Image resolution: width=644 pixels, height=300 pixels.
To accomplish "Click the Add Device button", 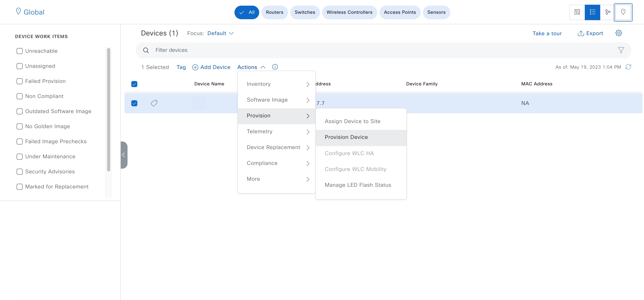I will pos(211,67).
